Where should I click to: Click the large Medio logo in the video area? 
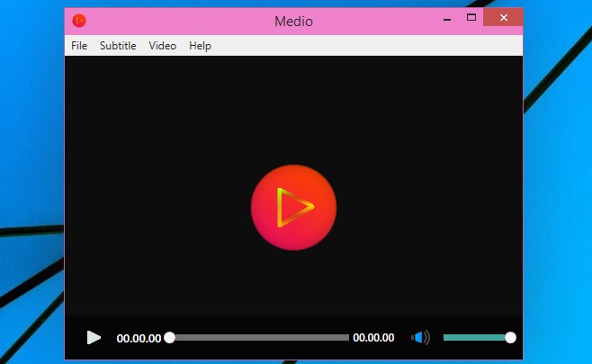pyautogui.click(x=293, y=208)
